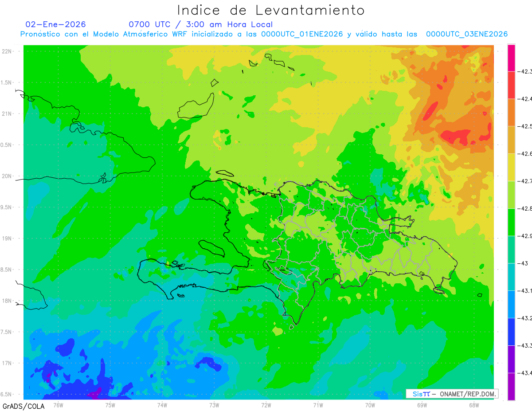This screenshot has width=532, height=411.
Task: Click the colorbar value '-42.3'
Action: click(x=525, y=71)
